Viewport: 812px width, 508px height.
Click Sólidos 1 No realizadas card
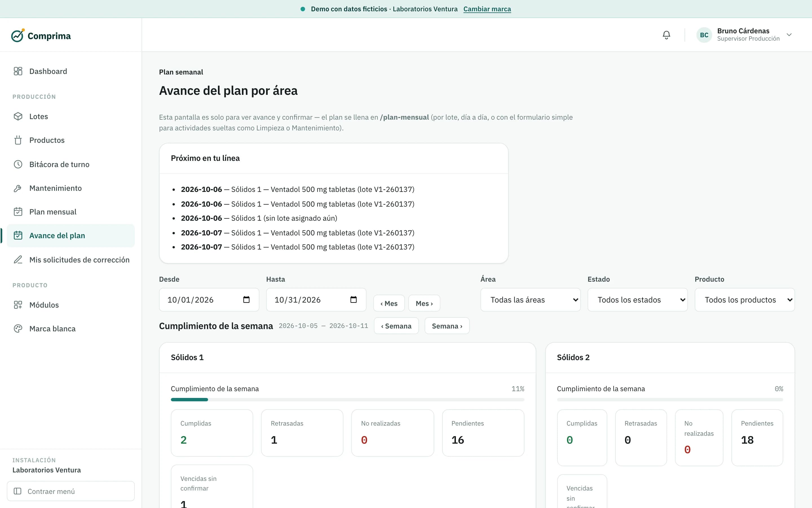click(392, 433)
